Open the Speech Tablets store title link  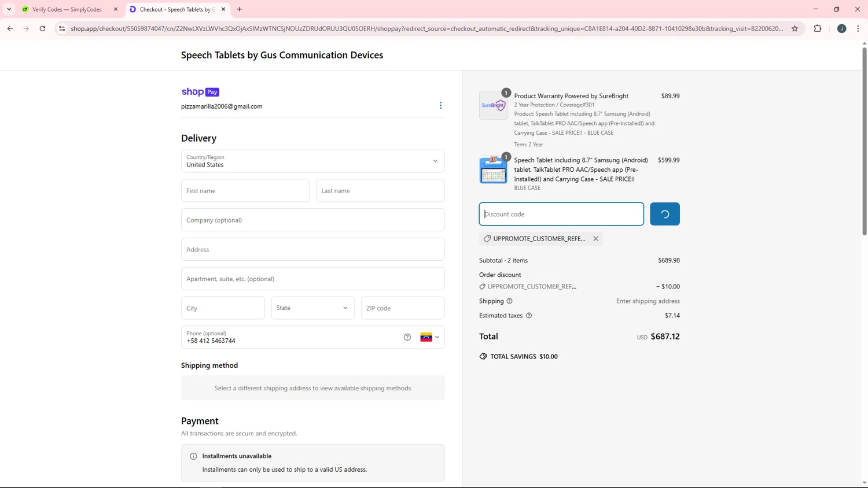(282, 55)
